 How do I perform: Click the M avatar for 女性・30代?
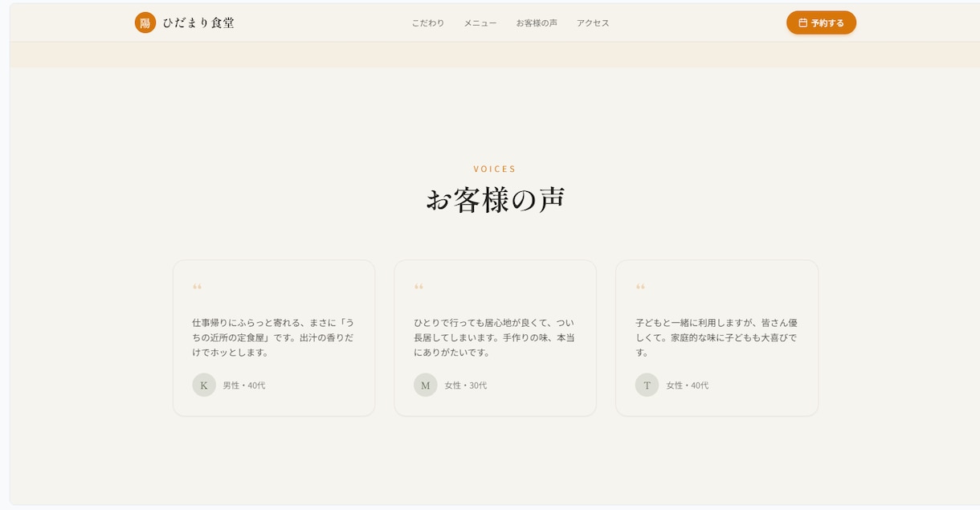(x=426, y=385)
